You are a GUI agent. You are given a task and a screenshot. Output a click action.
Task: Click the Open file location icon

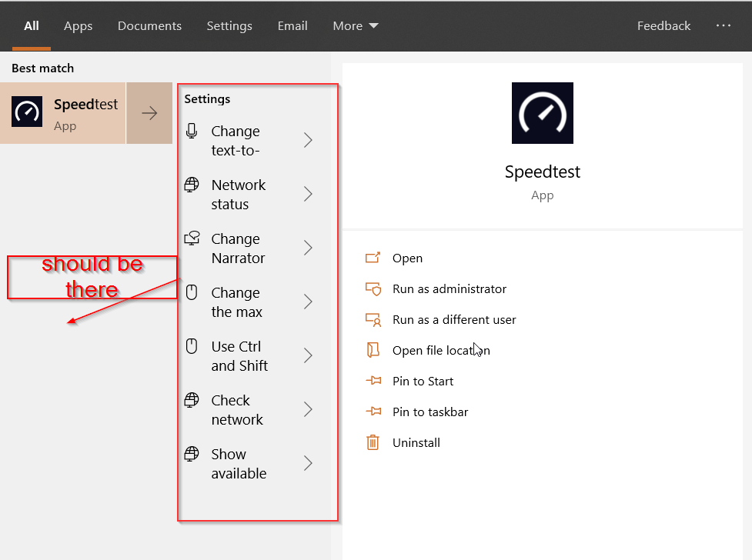[x=373, y=350]
